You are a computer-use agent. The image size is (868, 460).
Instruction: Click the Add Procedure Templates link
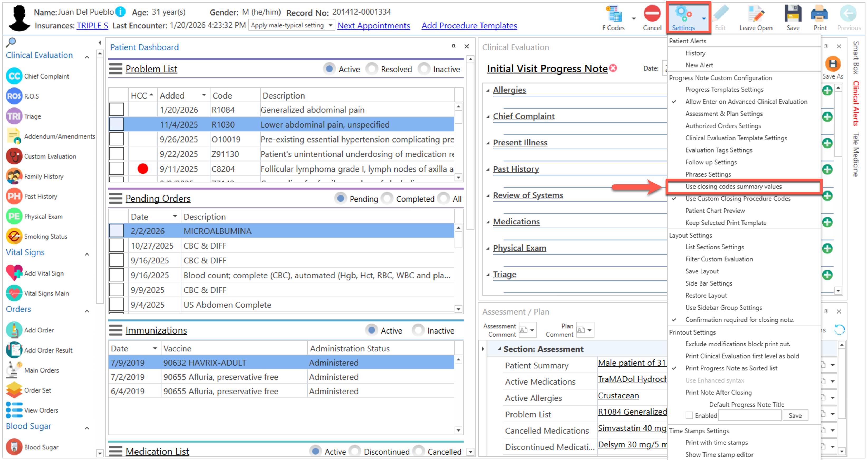(x=469, y=26)
